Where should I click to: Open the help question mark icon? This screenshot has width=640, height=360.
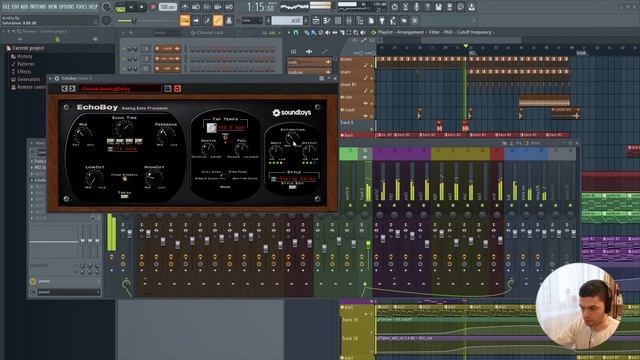[x=427, y=7]
